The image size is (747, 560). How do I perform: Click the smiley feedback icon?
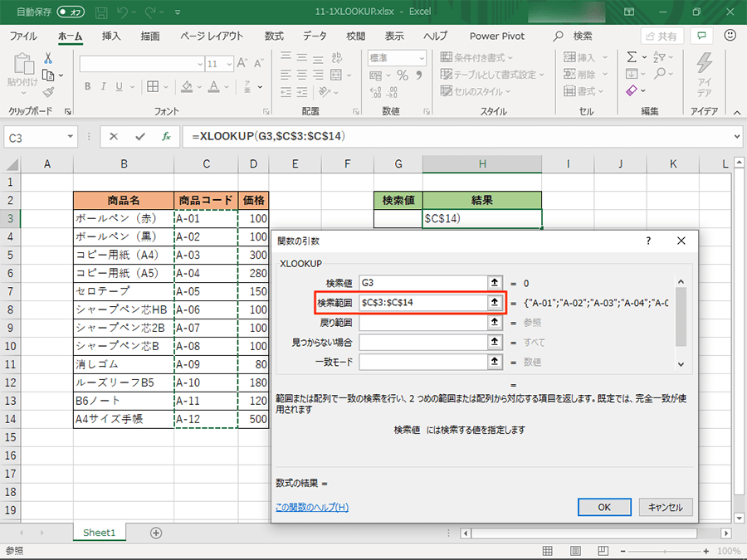pyautogui.click(x=730, y=37)
